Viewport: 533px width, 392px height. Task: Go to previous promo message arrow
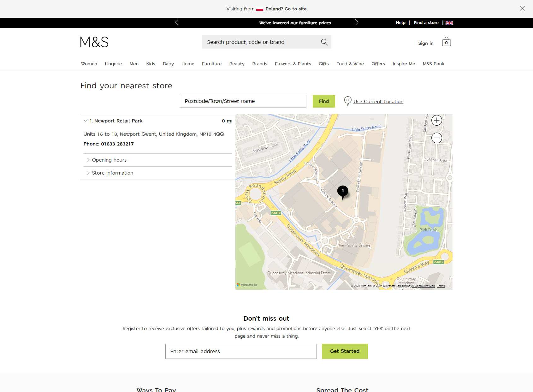(x=176, y=22)
